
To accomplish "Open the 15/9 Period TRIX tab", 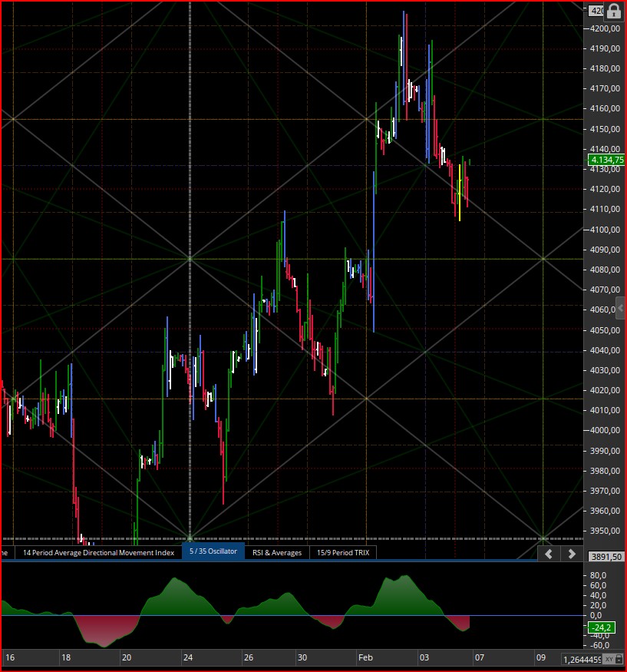I will tap(343, 552).
